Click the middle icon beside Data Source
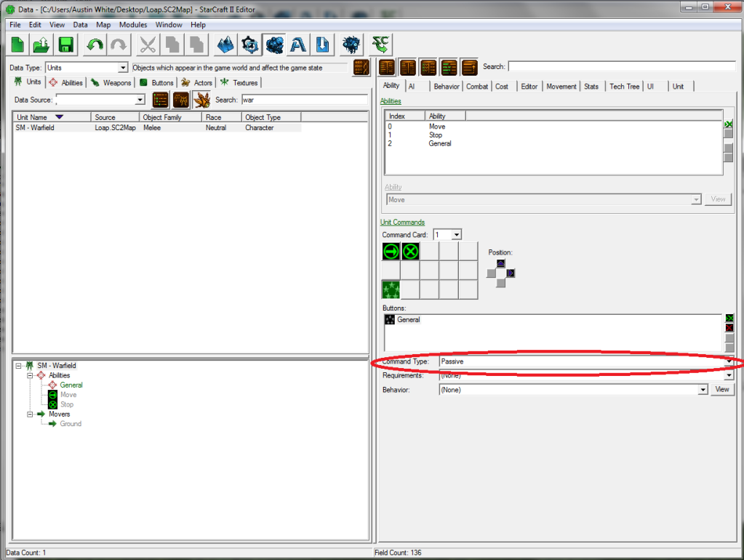The image size is (744, 560). tap(181, 100)
